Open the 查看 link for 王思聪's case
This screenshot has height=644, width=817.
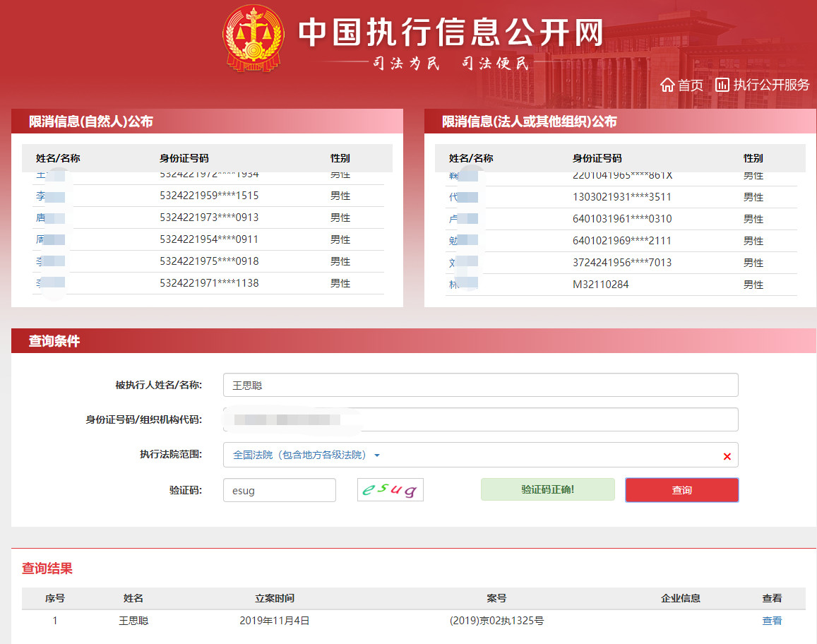pos(772,621)
